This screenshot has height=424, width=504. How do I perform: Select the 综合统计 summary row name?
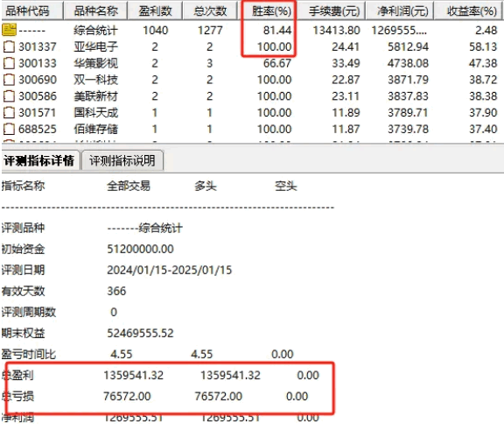click(95, 31)
